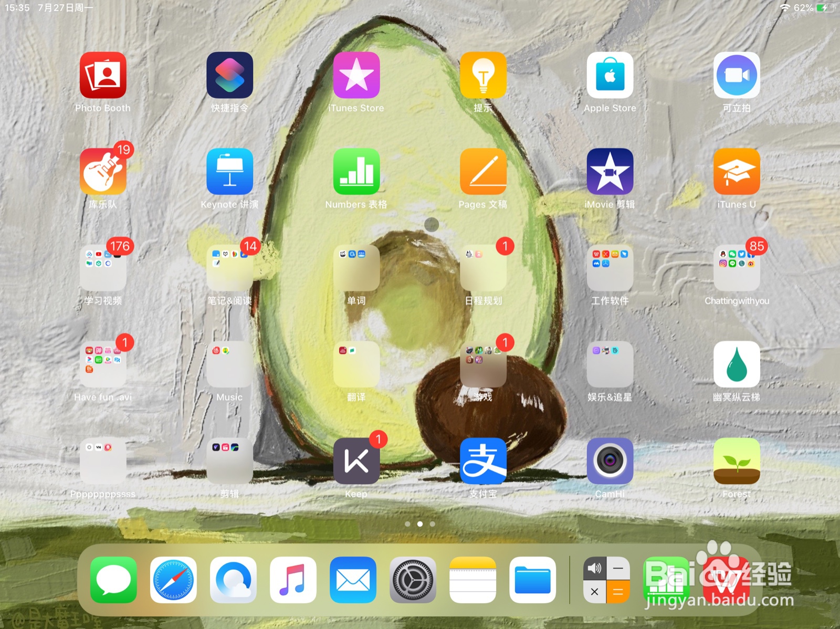Open Files app in the dock
This screenshot has width=840, height=629.
(532, 580)
